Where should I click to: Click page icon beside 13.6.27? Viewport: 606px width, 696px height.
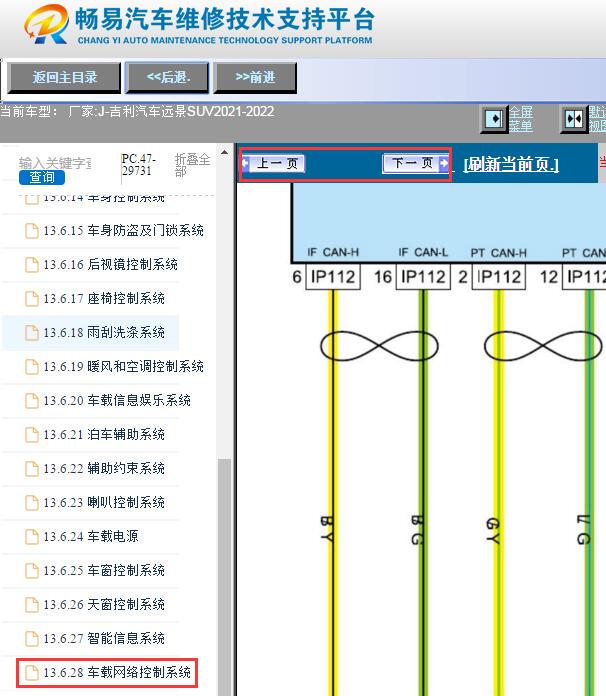(x=32, y=638)
